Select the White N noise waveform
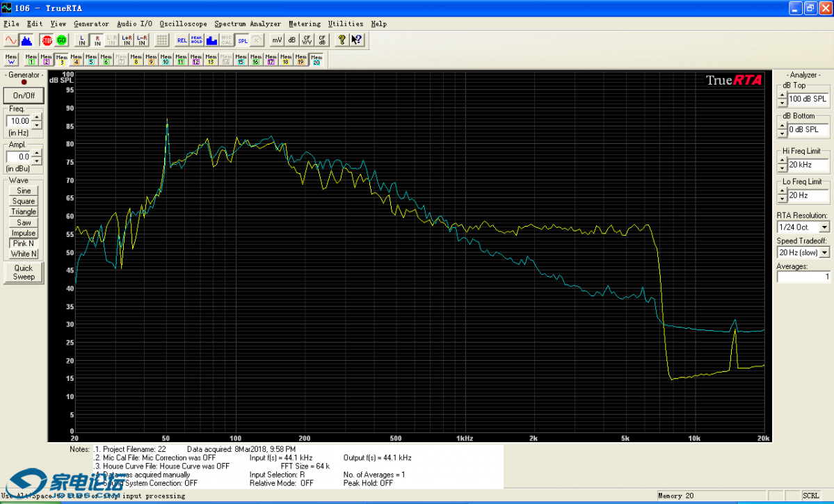Viewport: 834px width, 504px height. [24, 254]
